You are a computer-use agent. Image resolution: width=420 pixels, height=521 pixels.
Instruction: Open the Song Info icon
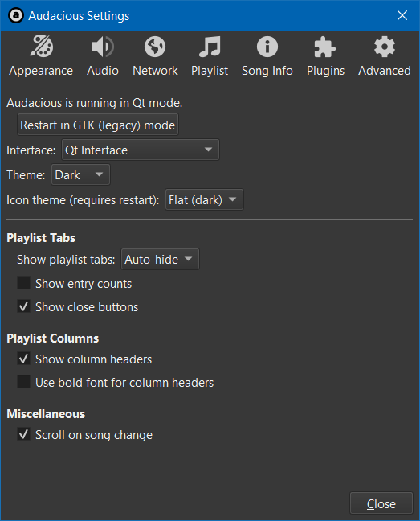click(267, 47)
